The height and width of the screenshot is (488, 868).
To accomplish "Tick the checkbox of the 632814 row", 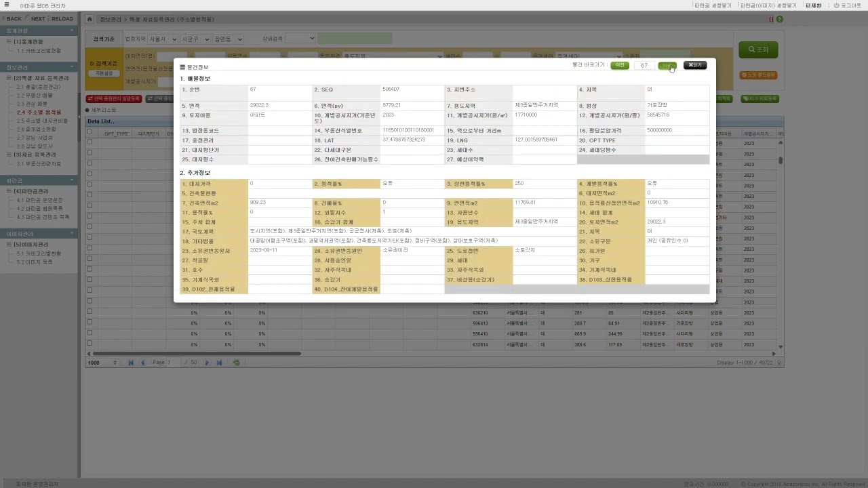I will coord(90,344).
